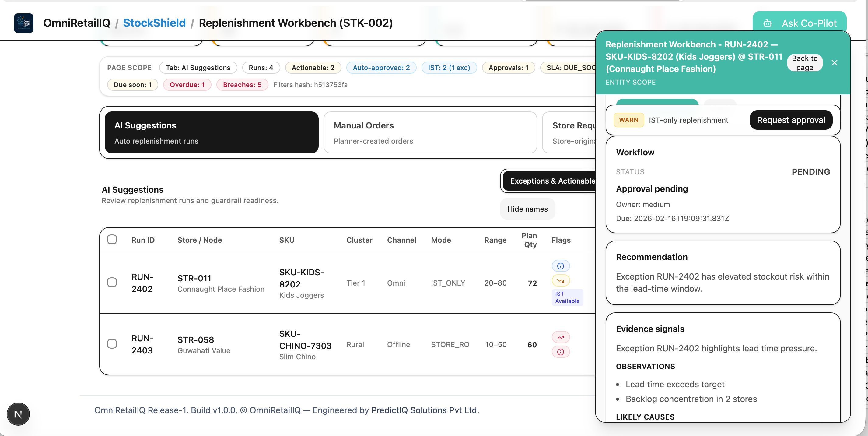Click the plan quantity 72 value
Viewport: 868px width, 436px height.
click(x=532, y=283)
